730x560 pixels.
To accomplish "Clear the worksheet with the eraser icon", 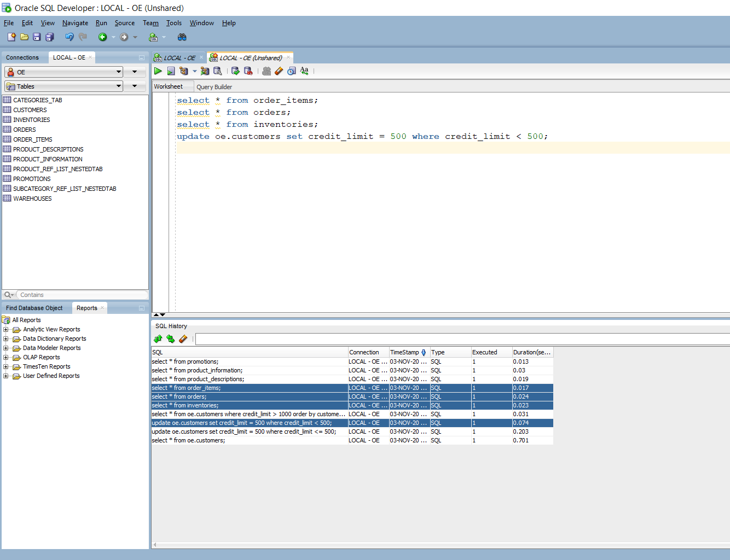I will click(279, 71).
